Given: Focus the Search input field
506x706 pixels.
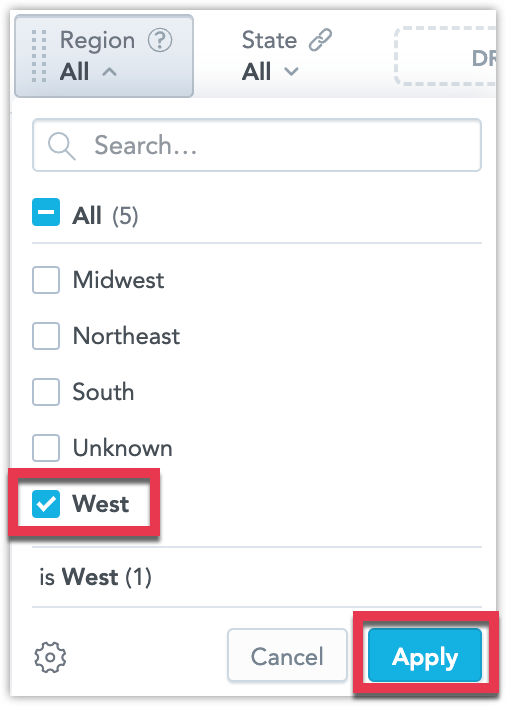Looking at the screenshot, I should [257, 145].
